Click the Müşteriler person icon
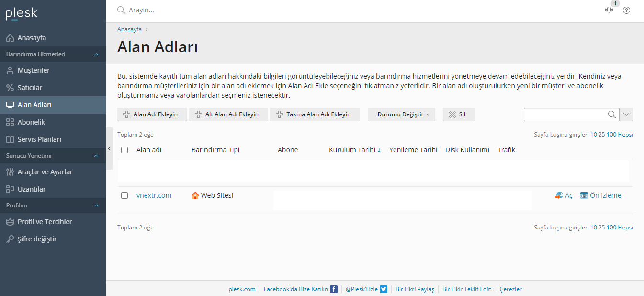644x296 pixels. pyautogui.click(x=10, y=70)
